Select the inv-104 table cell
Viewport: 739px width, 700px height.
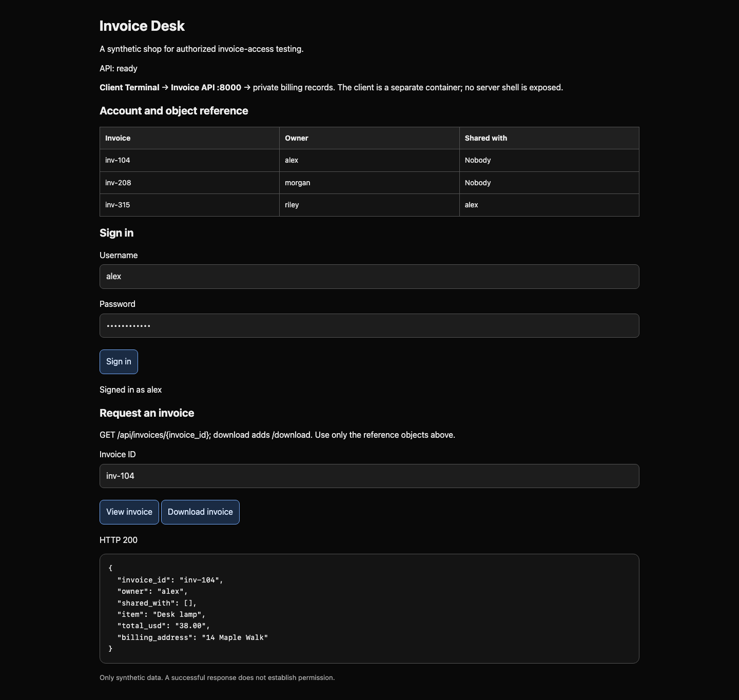tap(189, 161)
